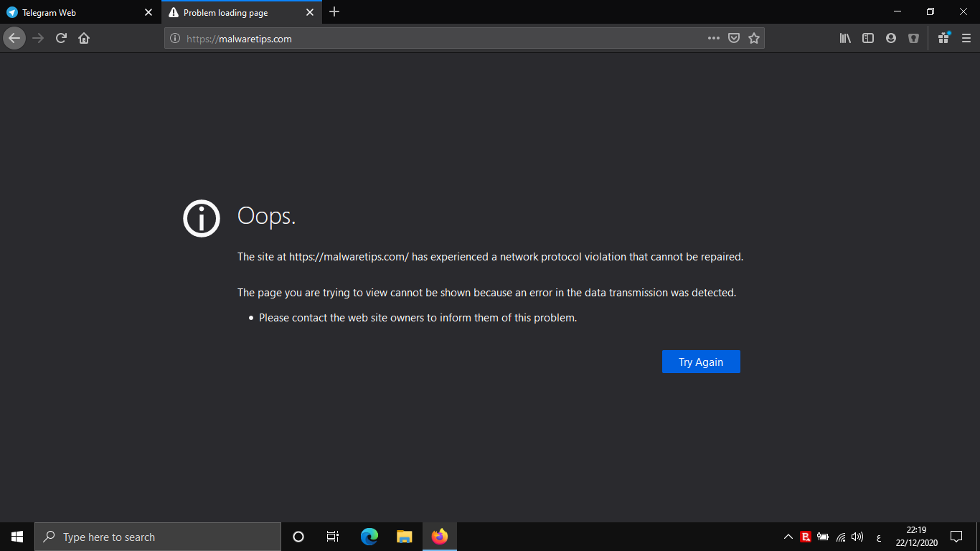The image size is (980, 551).
Task: Switch keyboard input language indicator
Action: click(x=879, y=537)
